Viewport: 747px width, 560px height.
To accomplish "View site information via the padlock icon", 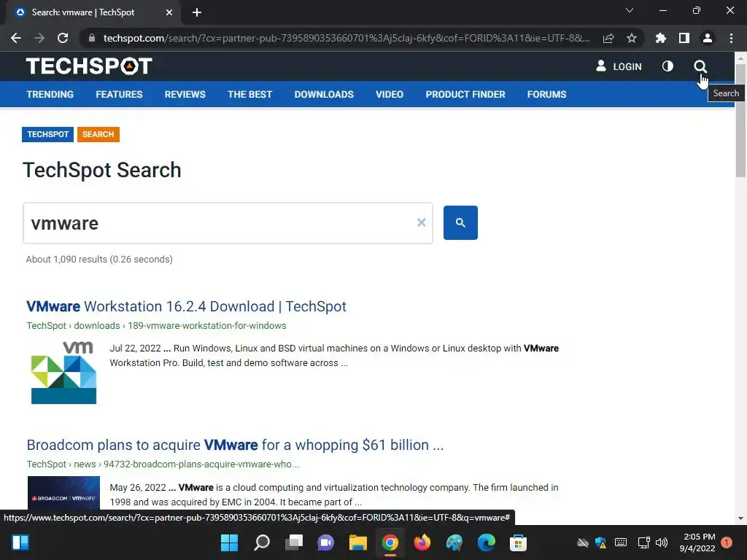I will pyautogui.click(x=92, y=38).
